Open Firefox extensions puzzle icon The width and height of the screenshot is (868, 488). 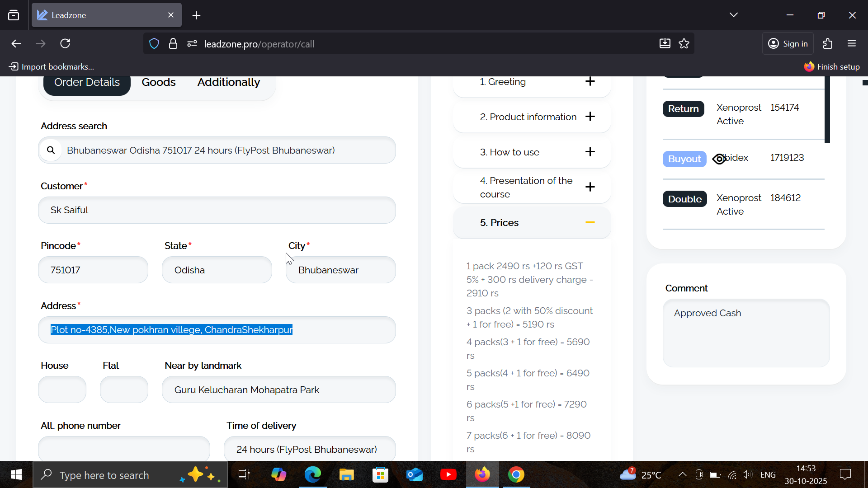click(827, 44)
